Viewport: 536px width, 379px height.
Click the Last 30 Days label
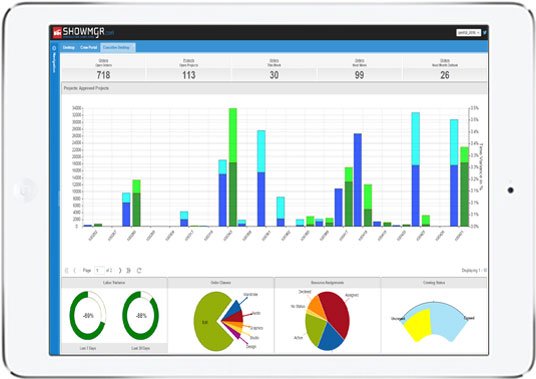[x=140, y=348]
